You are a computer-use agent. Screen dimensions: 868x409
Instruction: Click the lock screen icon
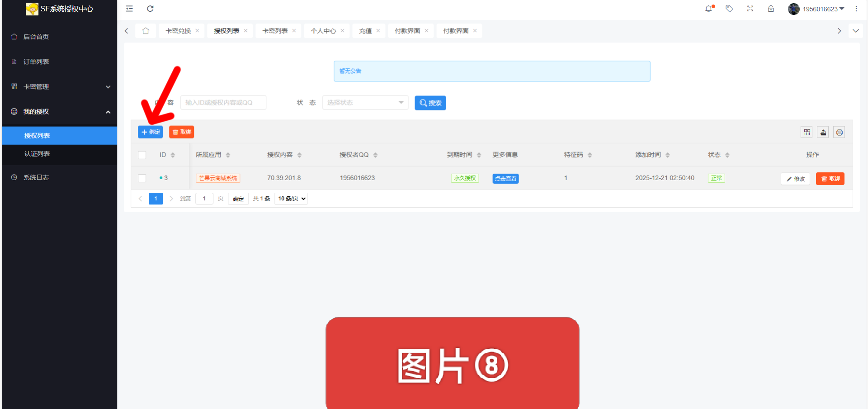tap(771, 9)
